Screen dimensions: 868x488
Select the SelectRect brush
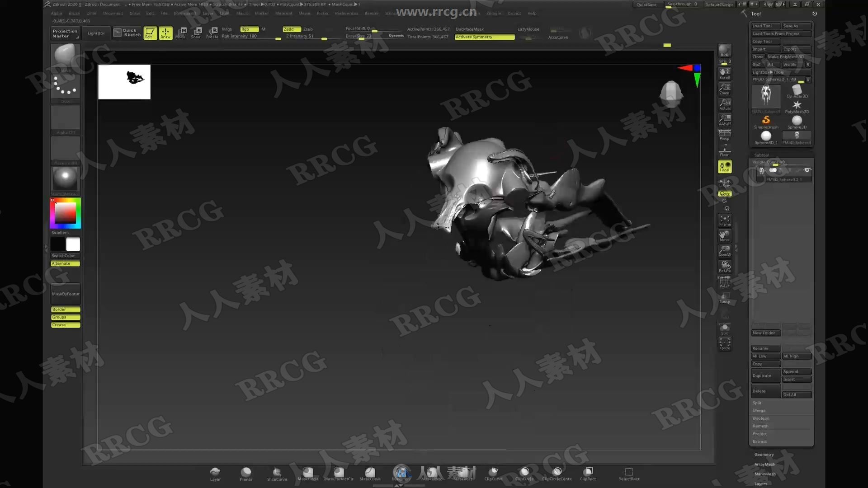629,474
